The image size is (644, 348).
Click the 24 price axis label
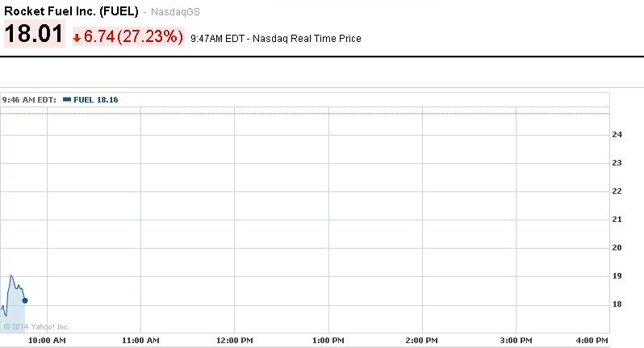pyautogui.click(x=617, y=135)
